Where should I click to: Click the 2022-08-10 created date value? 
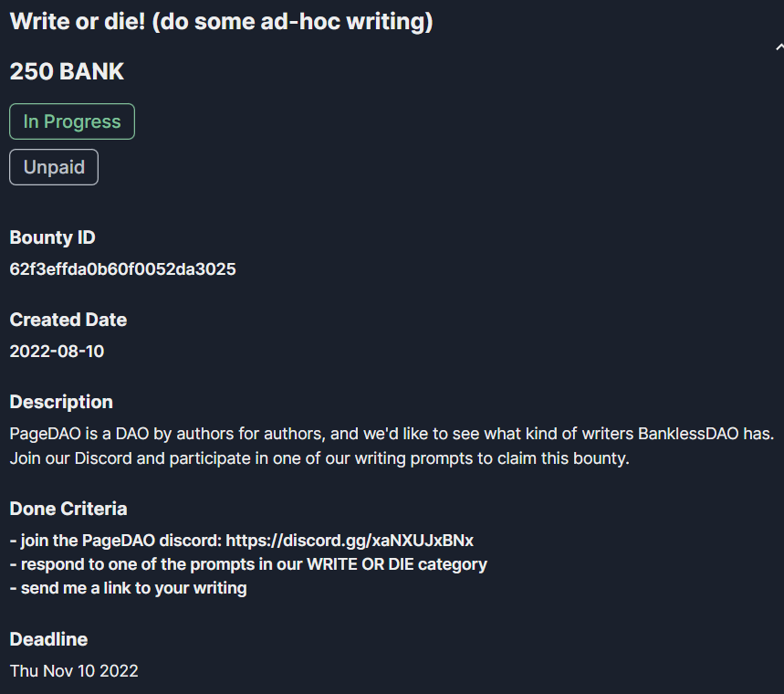57,351
